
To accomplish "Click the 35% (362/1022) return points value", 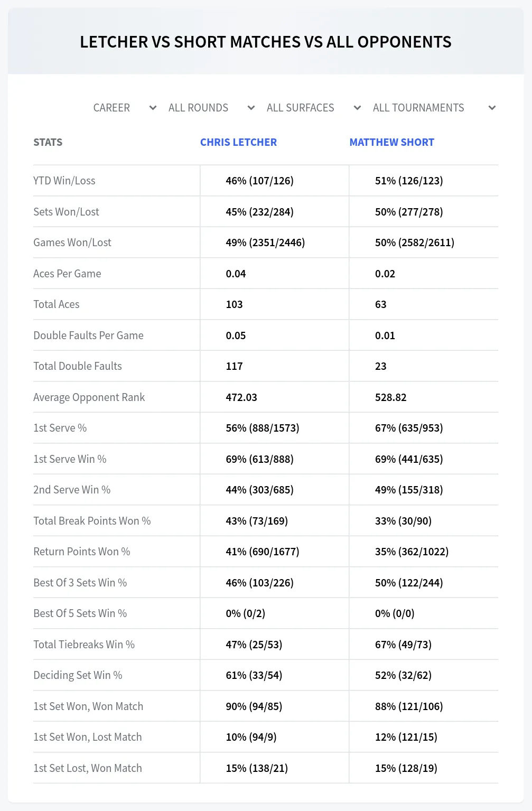I will click(x=412, y=552).
